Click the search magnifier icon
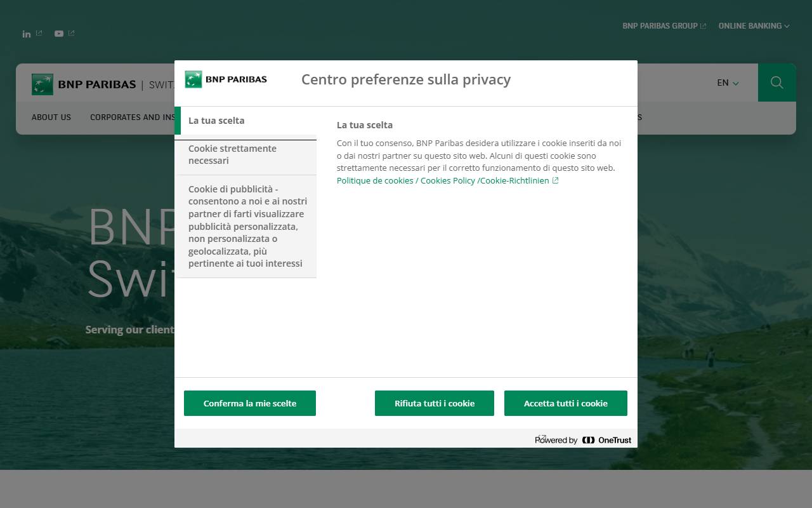The height and width of the screenshot is (508, 812). [777, 83]
